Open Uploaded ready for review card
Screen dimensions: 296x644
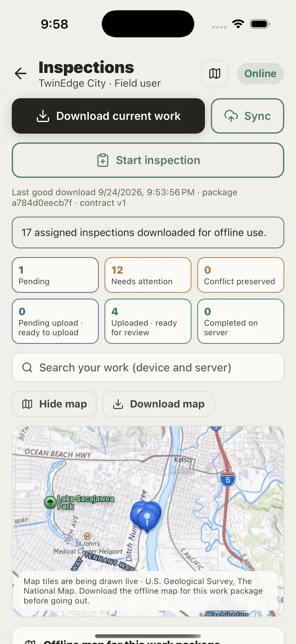(x=148, y=321)
